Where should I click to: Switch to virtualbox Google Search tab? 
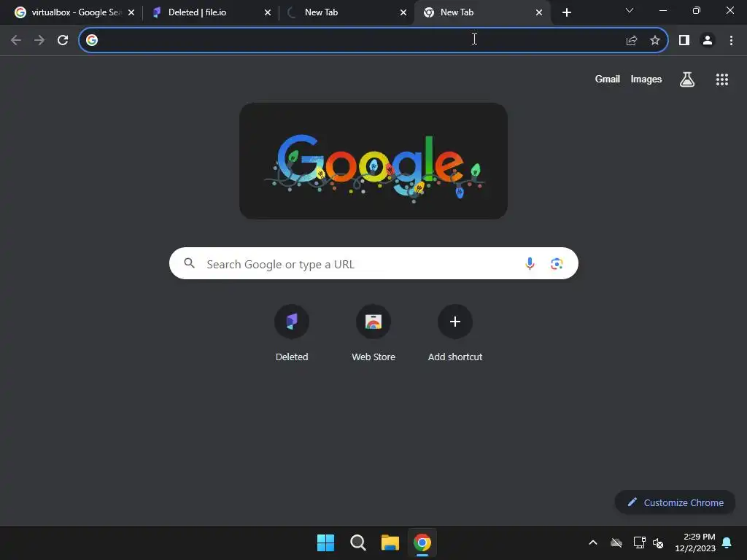pos(75,12)
